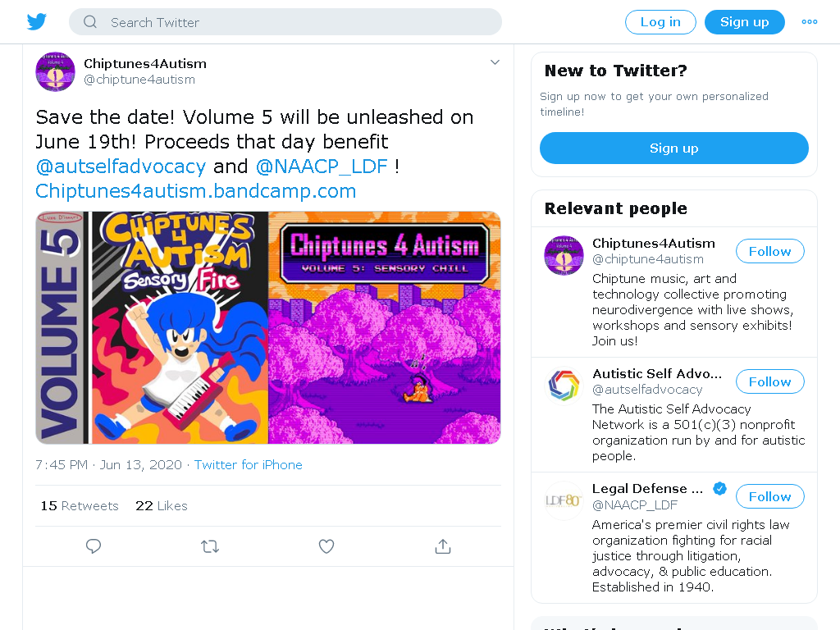Open the three-dot more menu in header
The image size is (840, 630).
point(809,22)
